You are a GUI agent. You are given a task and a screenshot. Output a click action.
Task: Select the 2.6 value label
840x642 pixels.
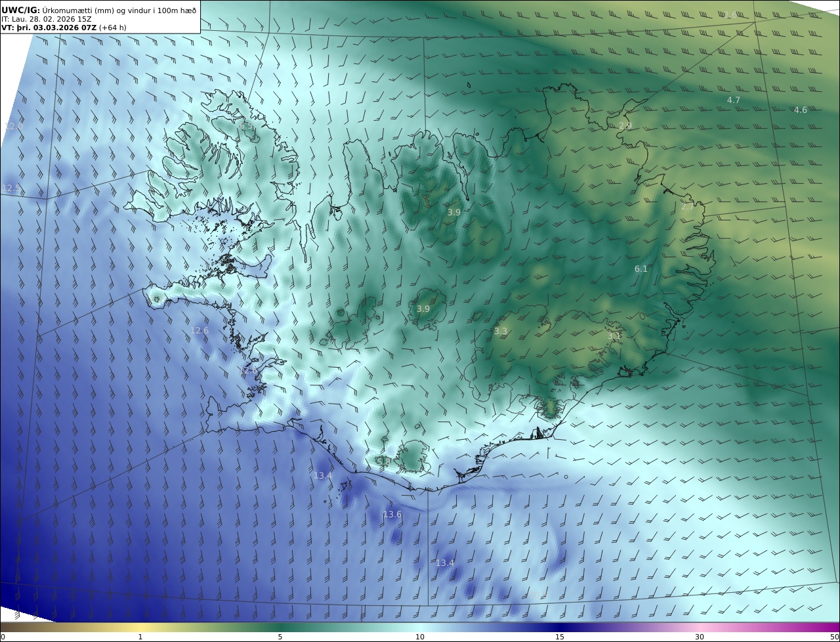tap(730, 14)
